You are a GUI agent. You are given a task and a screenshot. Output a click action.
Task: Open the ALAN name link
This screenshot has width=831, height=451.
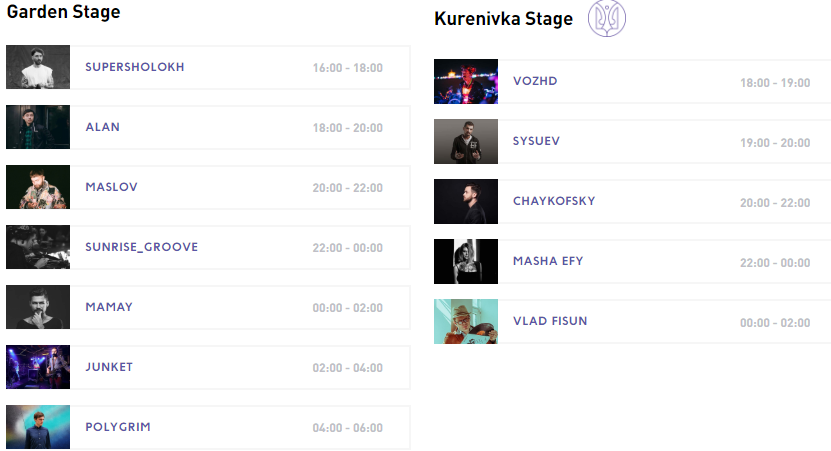(102, 127)
